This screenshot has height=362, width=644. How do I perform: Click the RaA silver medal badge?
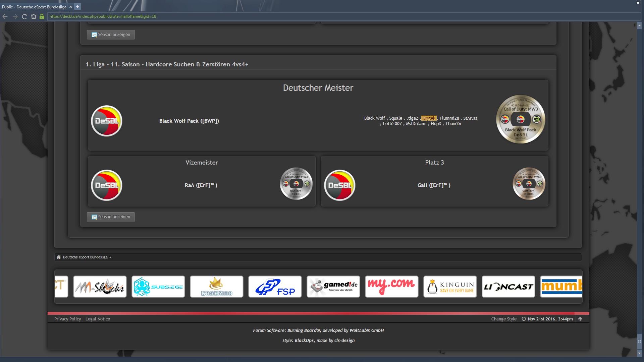(296, 184)
